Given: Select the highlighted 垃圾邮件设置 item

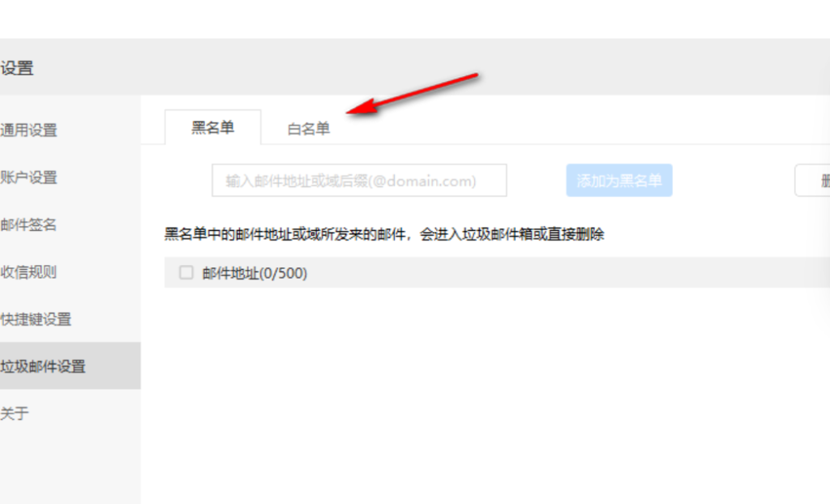Looking at the screenshot, I should coord(70,365).
